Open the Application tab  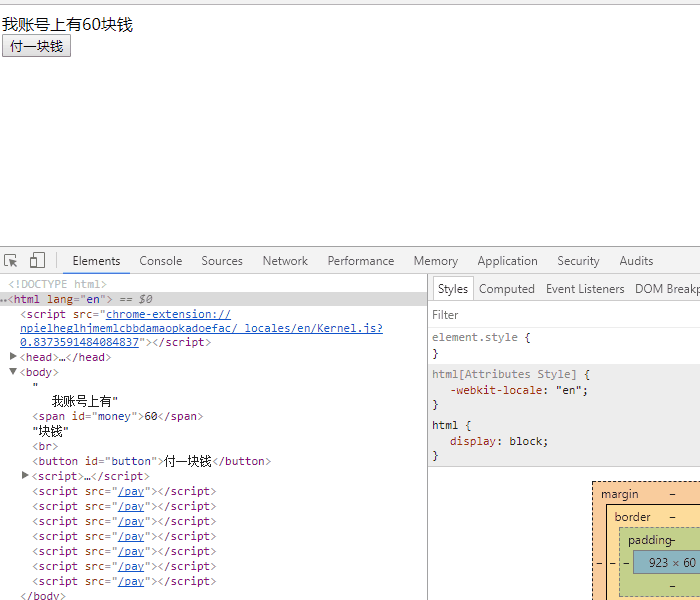508,261
